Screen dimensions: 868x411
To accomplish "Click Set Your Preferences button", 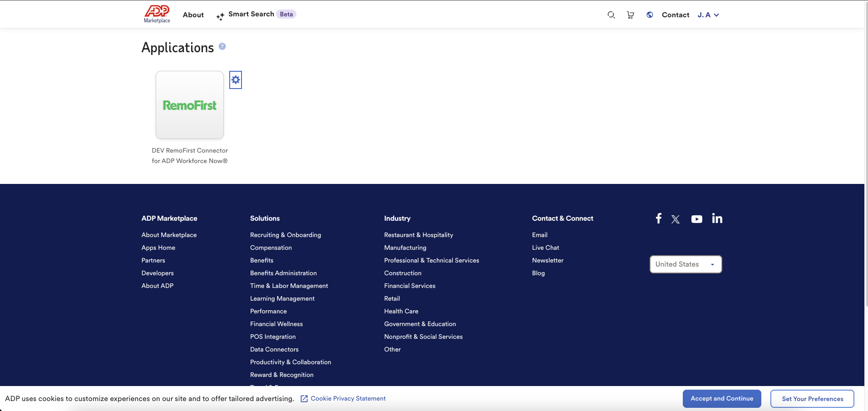I will click(x=812, y=399).
